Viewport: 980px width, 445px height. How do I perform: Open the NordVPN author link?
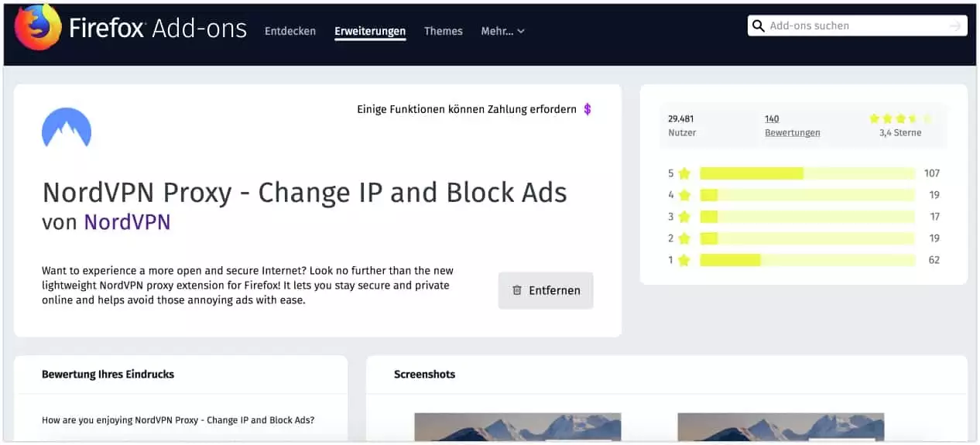coord(127,222)
